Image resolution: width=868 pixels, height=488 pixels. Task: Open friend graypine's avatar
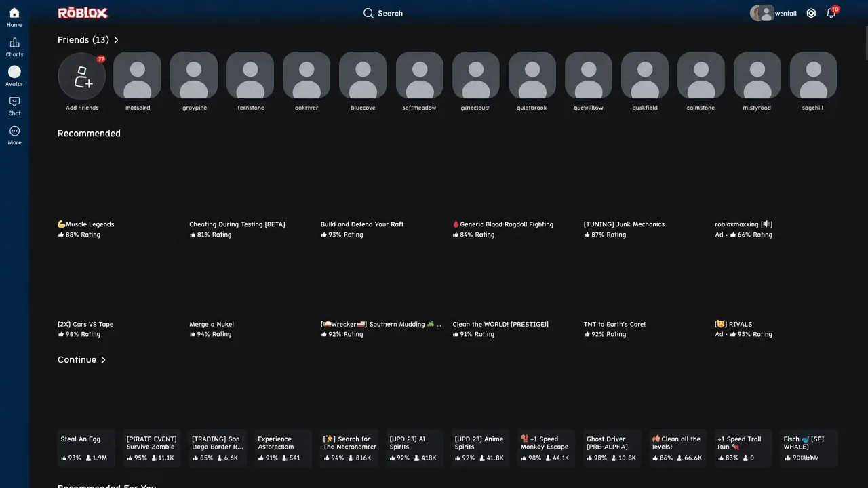tap(194, 77)
